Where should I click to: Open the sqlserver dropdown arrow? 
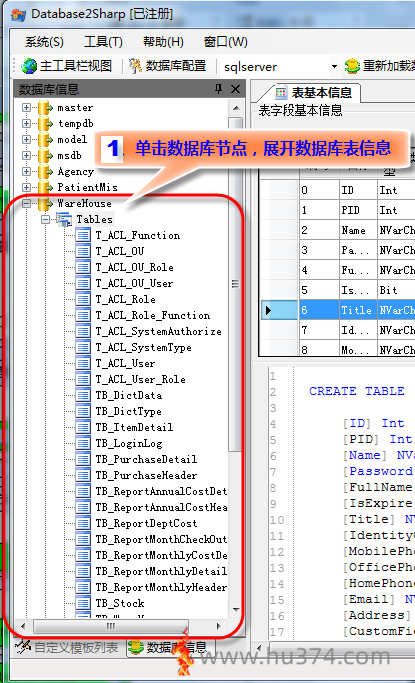click(334, 67)
